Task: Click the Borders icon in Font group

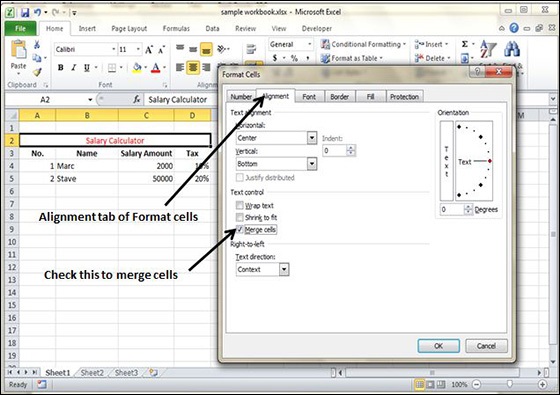Action: (x=112, y=68)
